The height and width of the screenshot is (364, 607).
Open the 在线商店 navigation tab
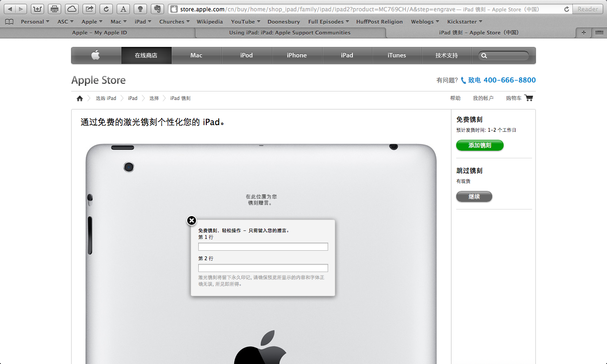[146, 55]
